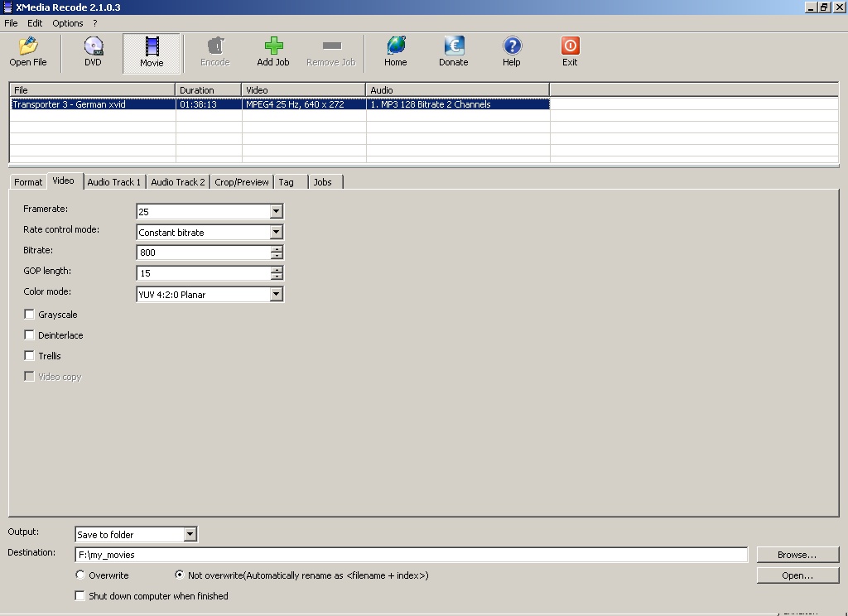Viewport: 848px width, 616px height.
Task: Click the Open... destination button
Action: (797, 575)
